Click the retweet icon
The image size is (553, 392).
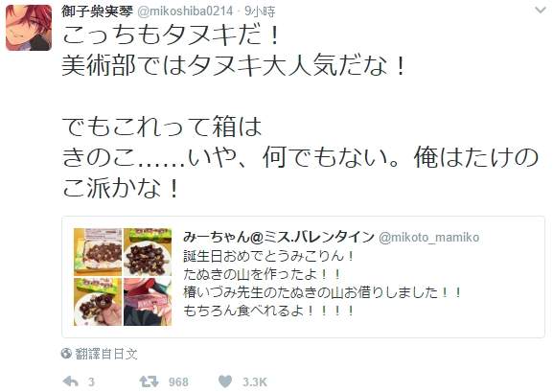[149, 381]
